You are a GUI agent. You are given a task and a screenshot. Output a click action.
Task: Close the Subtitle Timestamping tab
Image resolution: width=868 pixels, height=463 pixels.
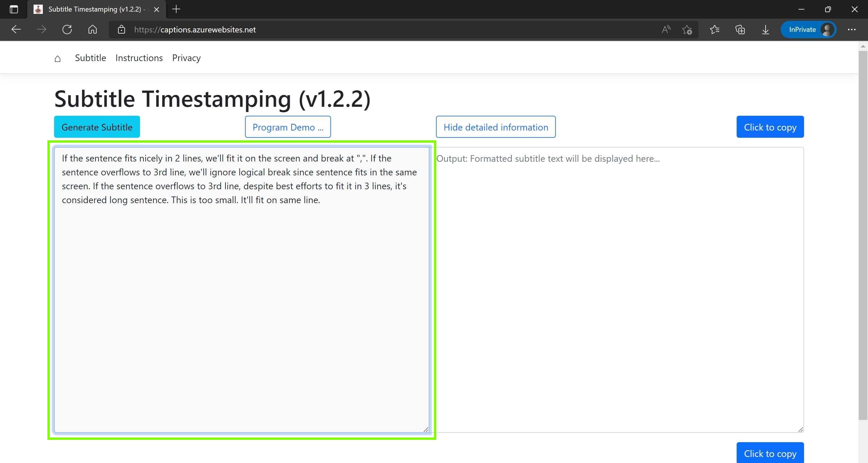point(156,10)
